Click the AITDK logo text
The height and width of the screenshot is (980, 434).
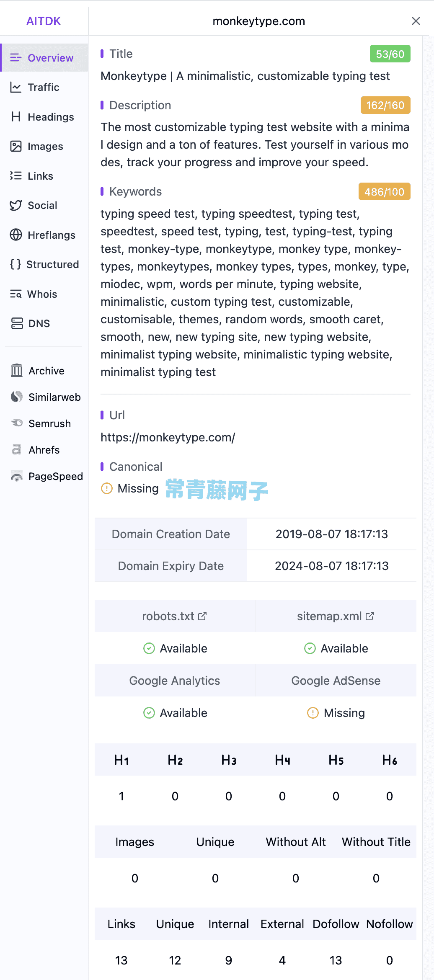(44, 21)
